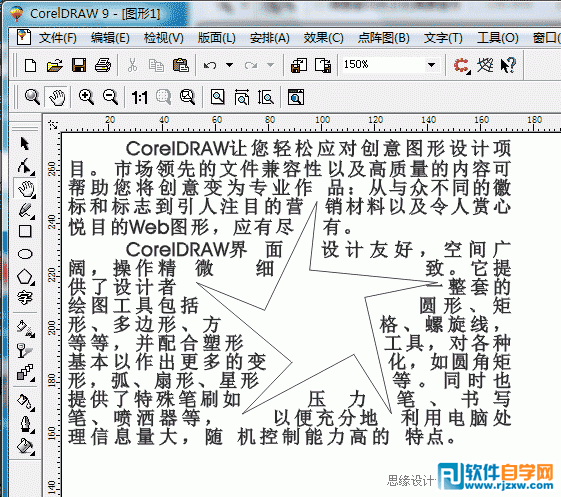561x497 pixels.
Task: Select the Interactive Blend tool
Action: pyautogui.click(x=25, y=373)
